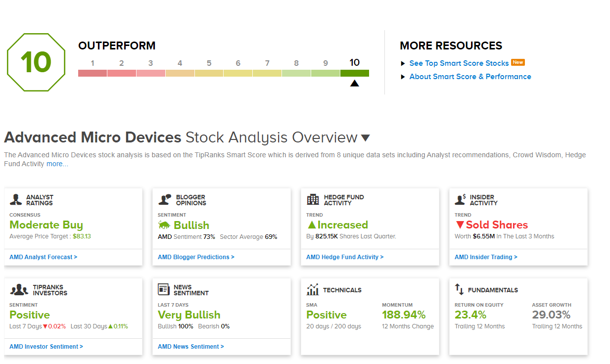Open the AMD Insider Trading link
Viewport: 610px width, 364px height.
[x=486, y=257]
